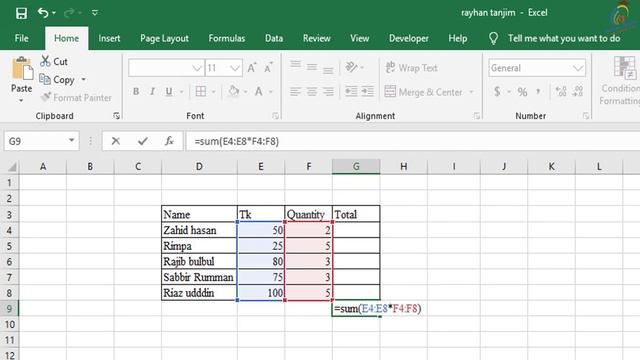
Task: Click Decrease Font Size icon
Action: (x=268, y=68)
